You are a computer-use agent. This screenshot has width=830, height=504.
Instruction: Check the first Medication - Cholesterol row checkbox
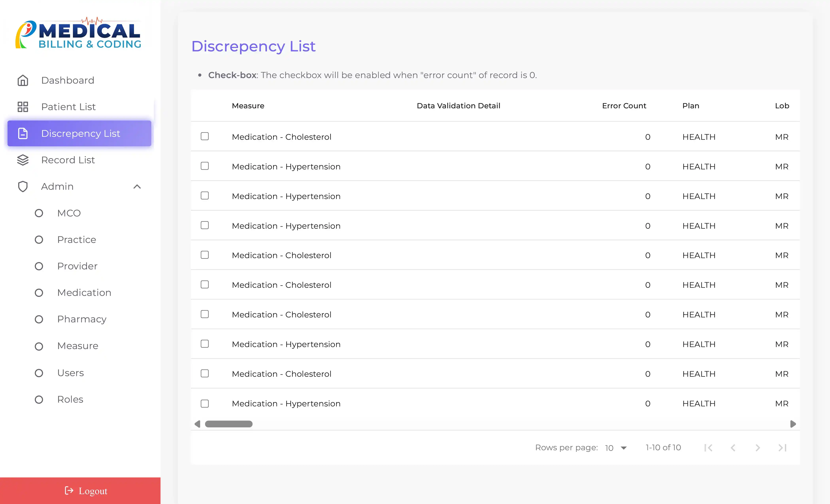(205, 136)
